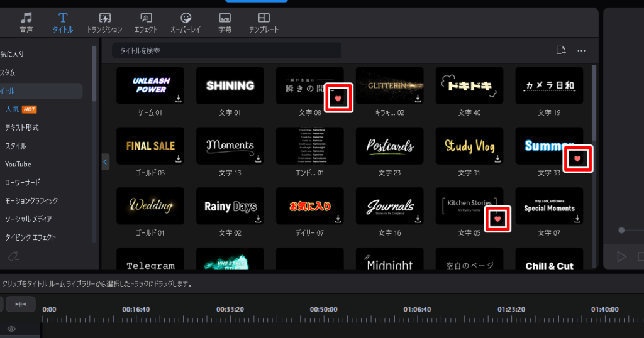Switch to the トランジション tab
Image resolution: width=644 pixels, height=338 pixels.
(x=104, y=23)
